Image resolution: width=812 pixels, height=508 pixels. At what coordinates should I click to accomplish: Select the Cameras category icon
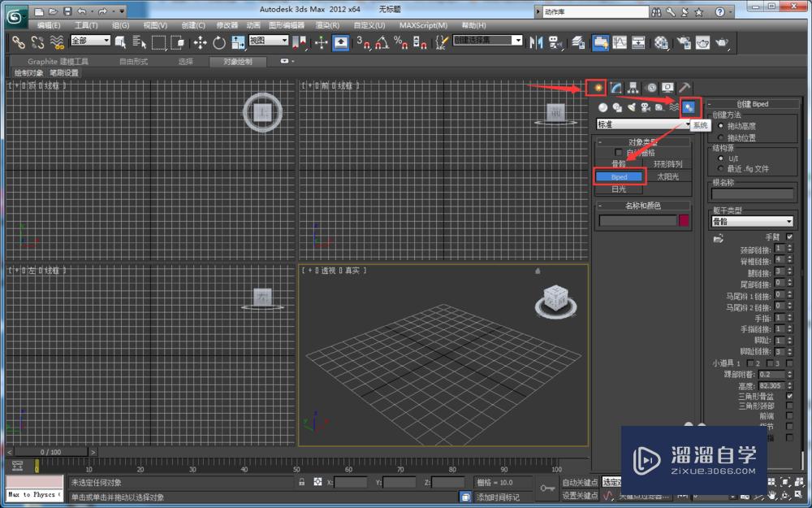(x=646, y=107)
